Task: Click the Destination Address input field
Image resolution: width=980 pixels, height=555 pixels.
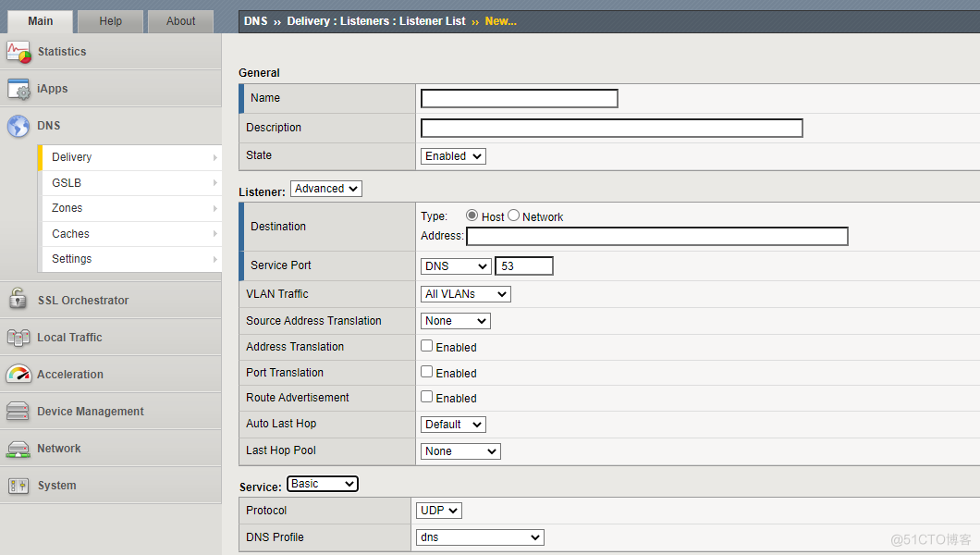Action: pyautogui.click(x=656, y=237)
